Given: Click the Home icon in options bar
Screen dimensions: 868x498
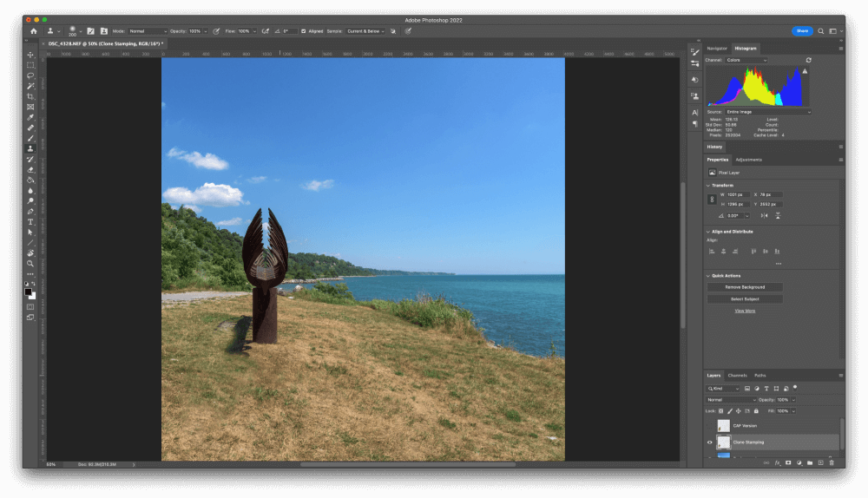Looking at the screenshot, I should 34,31.
